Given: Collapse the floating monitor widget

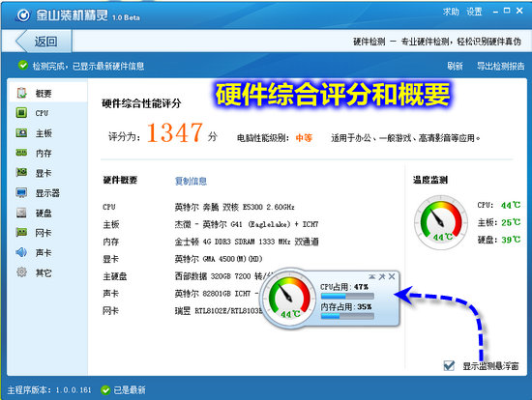Looking at the screenshot, I should point(372,276).
